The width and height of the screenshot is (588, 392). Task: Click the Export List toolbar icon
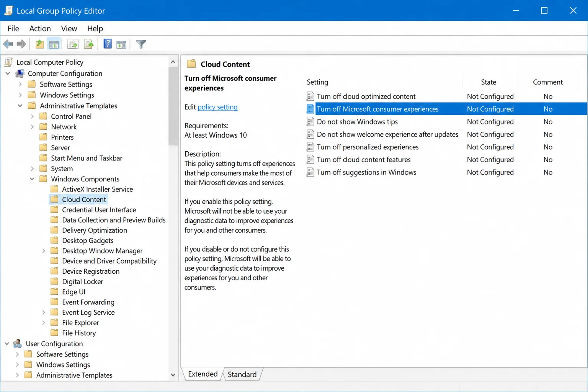tap(89, 44)
